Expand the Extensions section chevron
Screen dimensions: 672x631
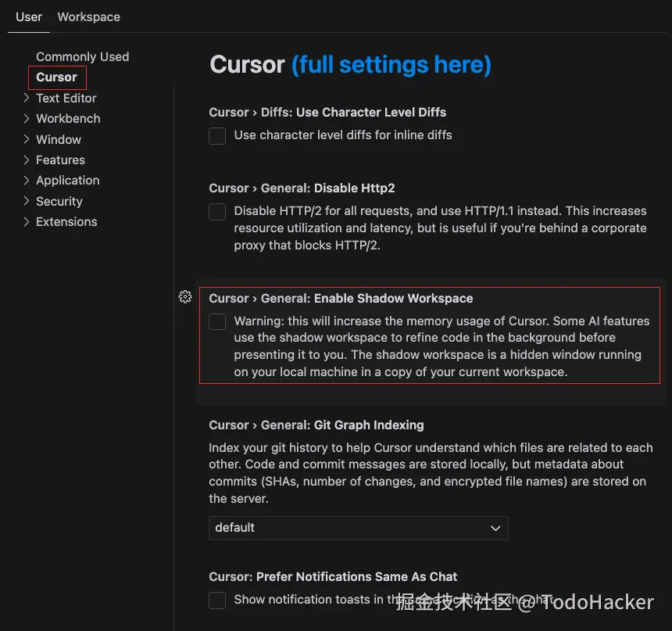27,221
